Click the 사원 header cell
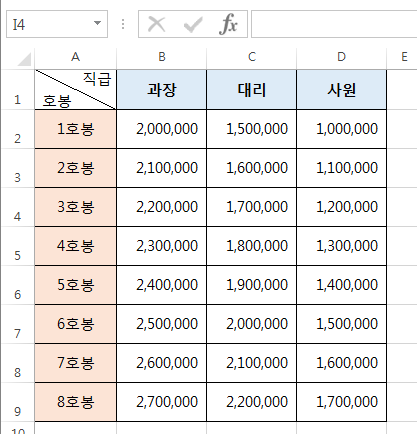The width and height of the screenshot is (417, 434). pyautogui.click(x=342, y=90)
